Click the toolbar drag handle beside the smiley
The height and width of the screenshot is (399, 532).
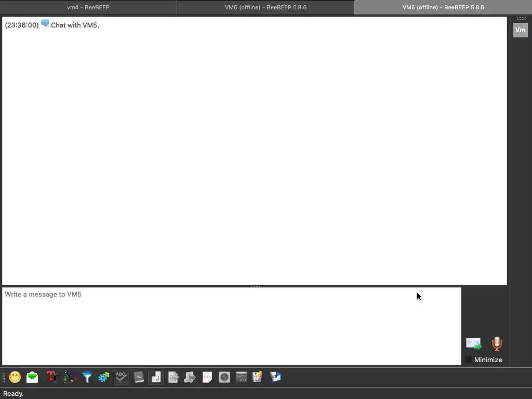point(4,377)
